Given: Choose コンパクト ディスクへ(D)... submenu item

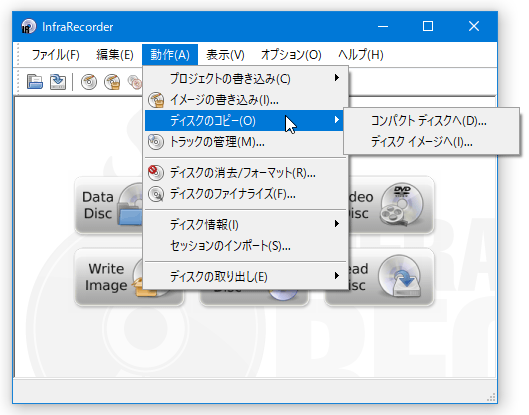Looking at the screenshot, I should [431, 120].
